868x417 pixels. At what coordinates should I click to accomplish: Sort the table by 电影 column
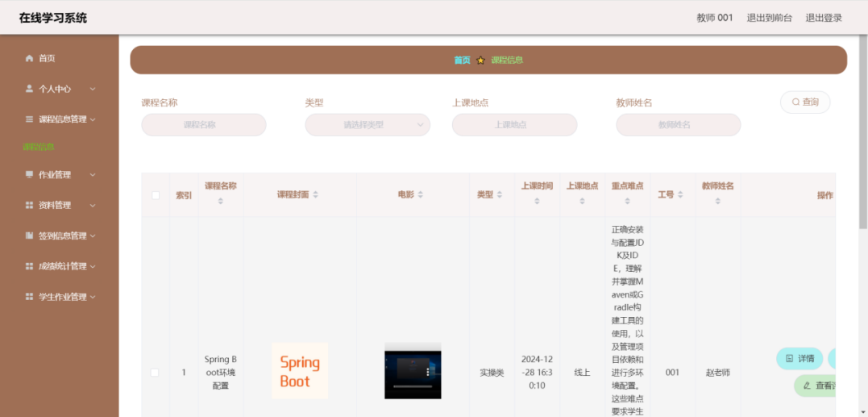420,194
